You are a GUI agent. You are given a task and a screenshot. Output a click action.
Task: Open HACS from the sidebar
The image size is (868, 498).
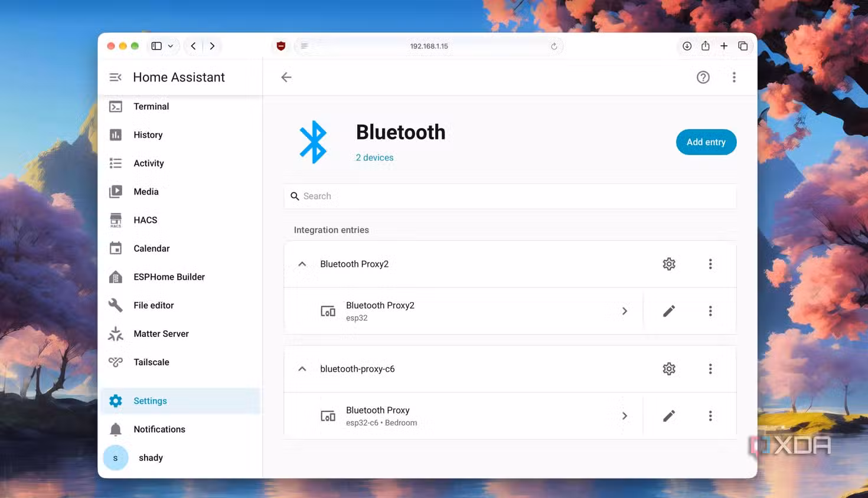click(x=180, y=219)
